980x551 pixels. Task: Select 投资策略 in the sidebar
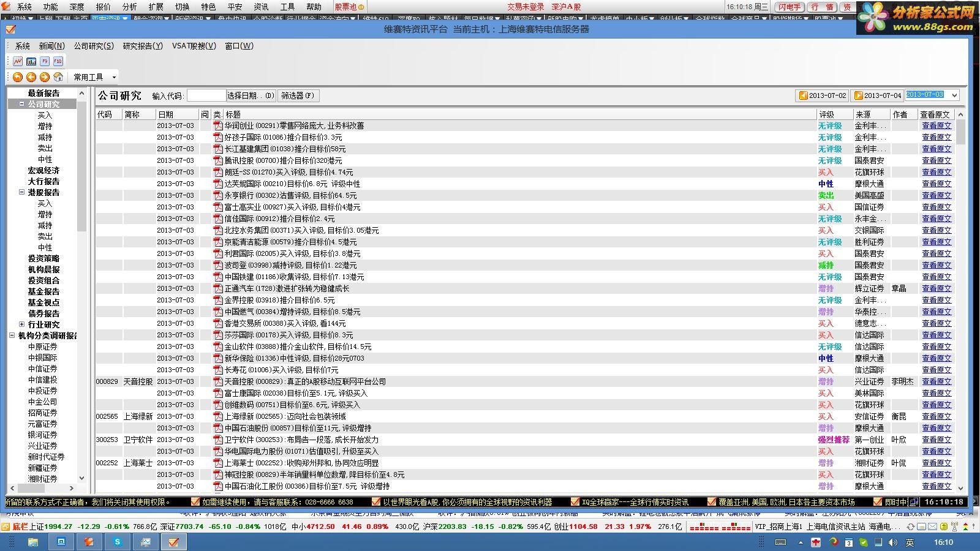coord(43,258)
